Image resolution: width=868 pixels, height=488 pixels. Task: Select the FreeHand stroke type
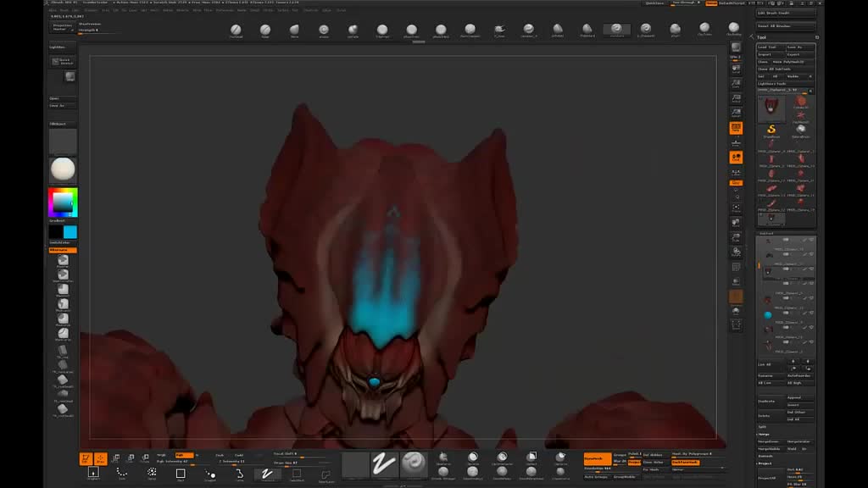pyautogui.click(x=267, y=474)
